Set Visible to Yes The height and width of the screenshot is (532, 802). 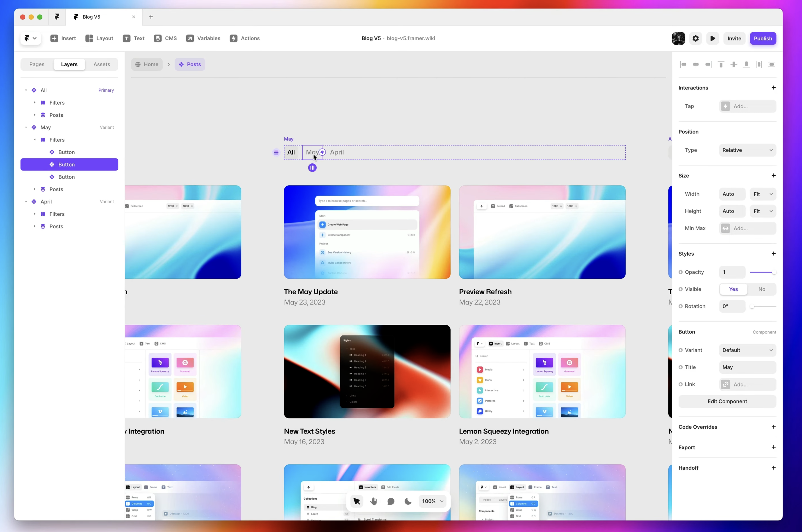(733, 289)
